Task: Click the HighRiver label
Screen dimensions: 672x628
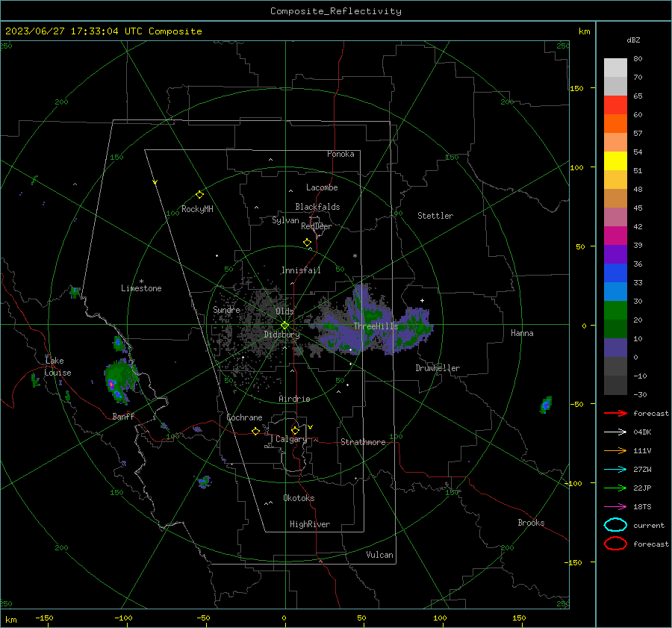Action: pos(310,524)
